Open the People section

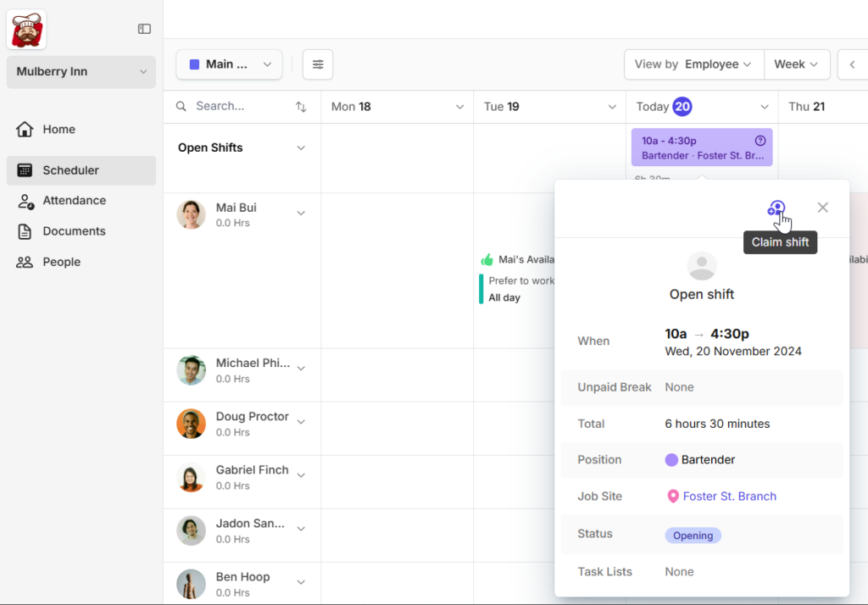(x=61, y=262)
